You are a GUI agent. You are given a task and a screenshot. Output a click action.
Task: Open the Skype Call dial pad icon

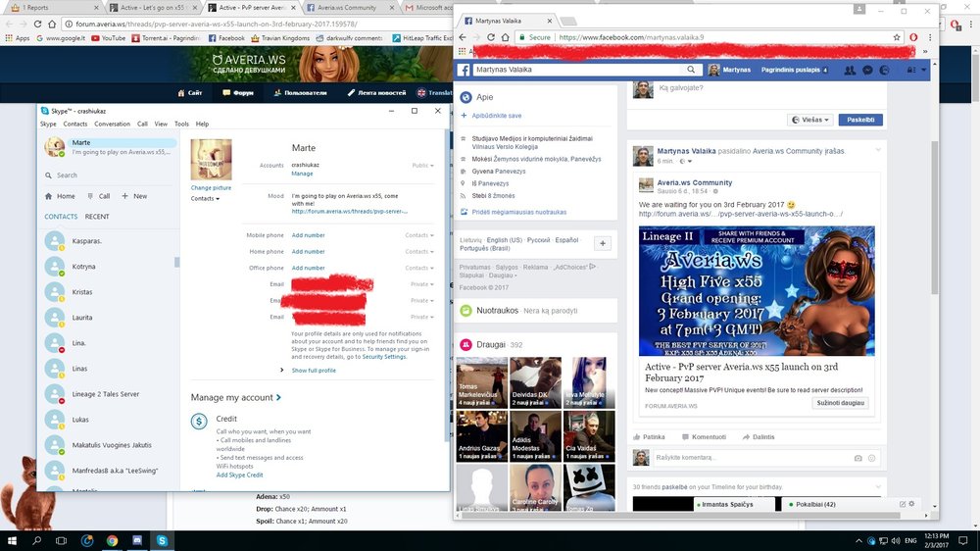tap(89, 196)
